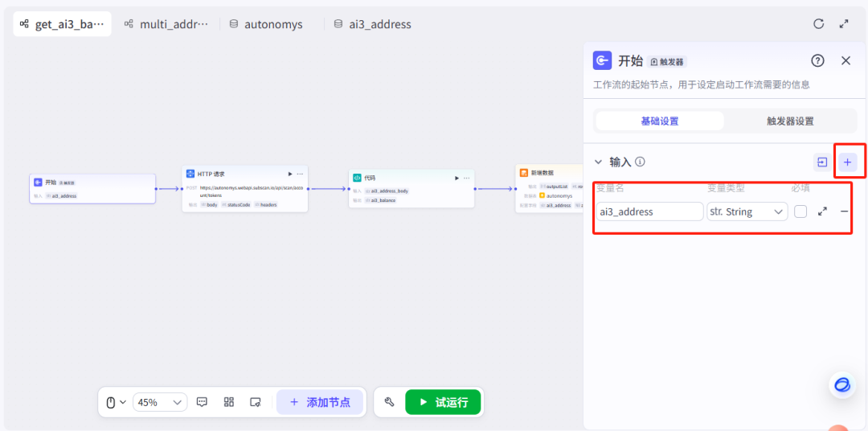This screenshot has height=431, width=868.
Task: Remove the ai3_address variable with minus
Action: coord(844,211)
